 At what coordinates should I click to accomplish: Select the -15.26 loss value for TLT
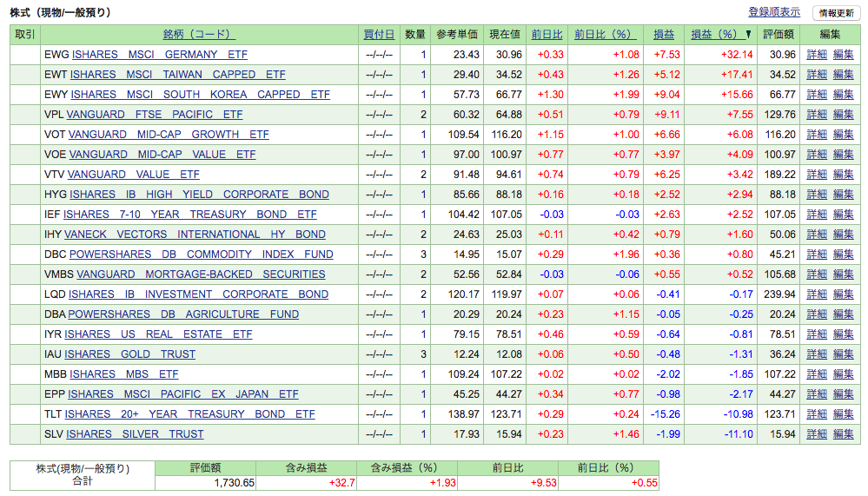coord(666,414)
